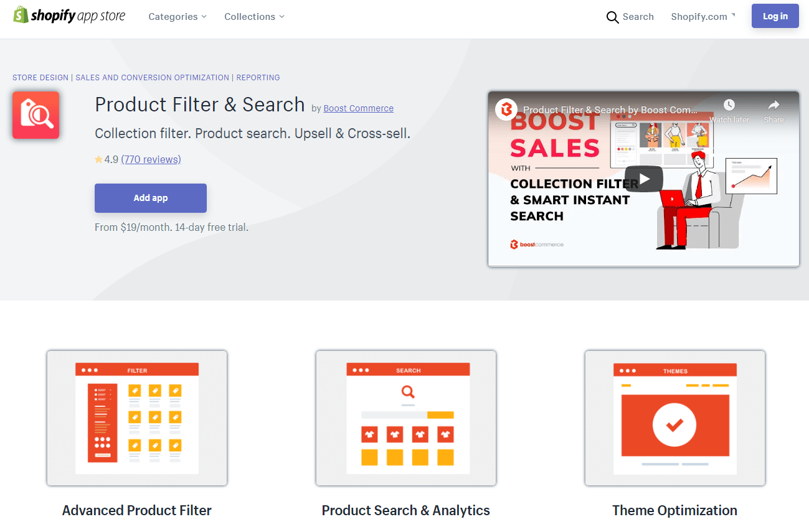Click the video Share arrow icon
The image size is (809, 532).
(774, 105)
